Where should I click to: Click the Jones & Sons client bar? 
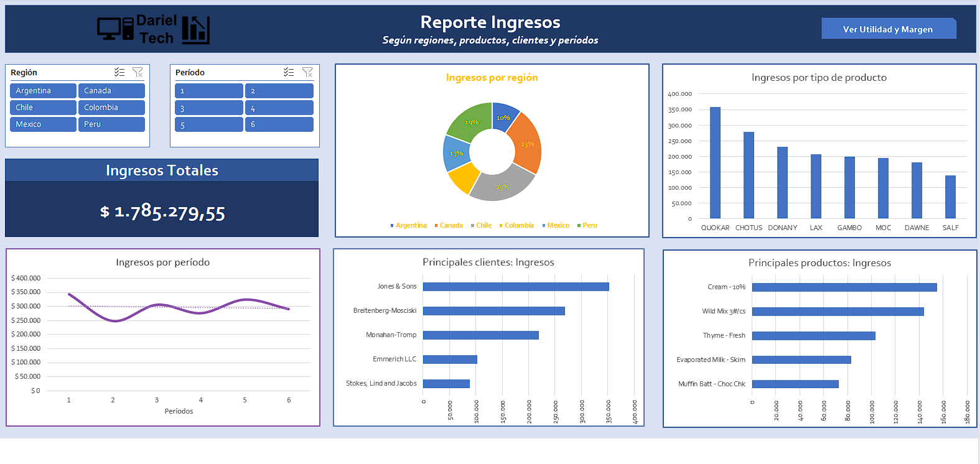tap(516, 287)
